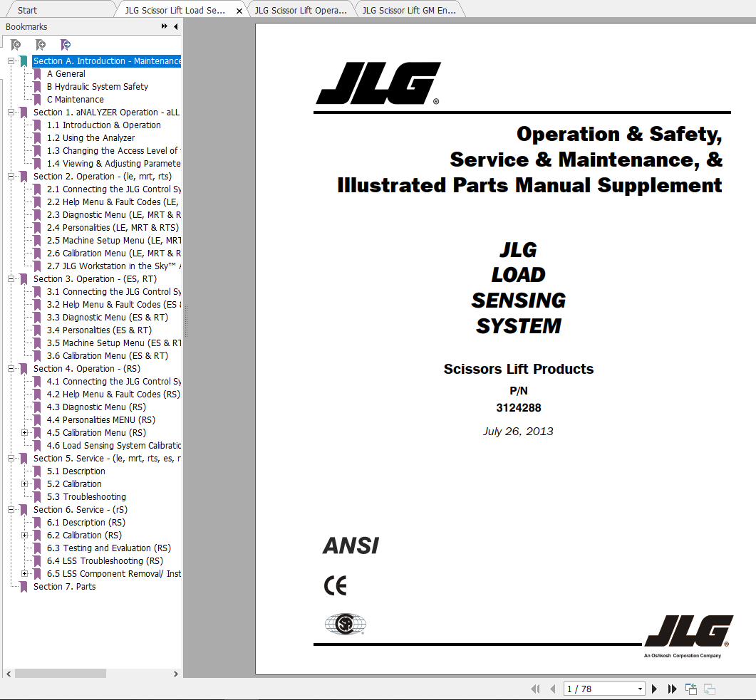This screenshot has height=700, width=756.
Task: Click the third bookmark options icon
Action: [66, 45]
